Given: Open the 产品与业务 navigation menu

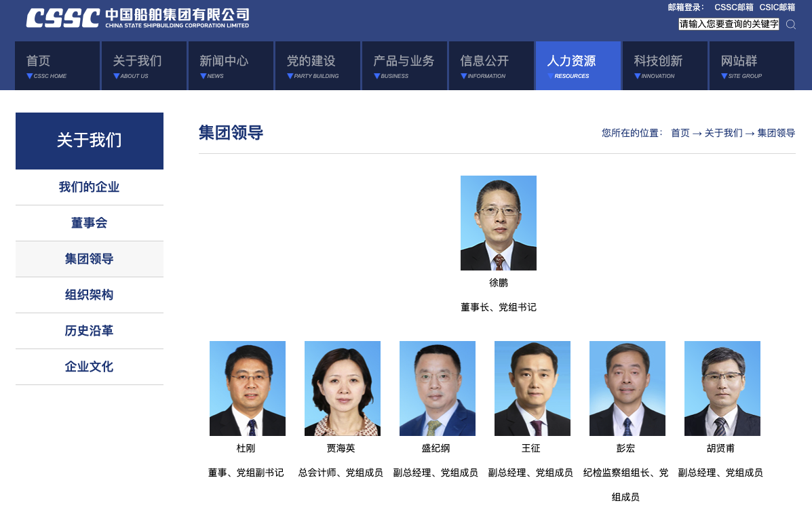Looking at the screenshot, I should point(404,66).
